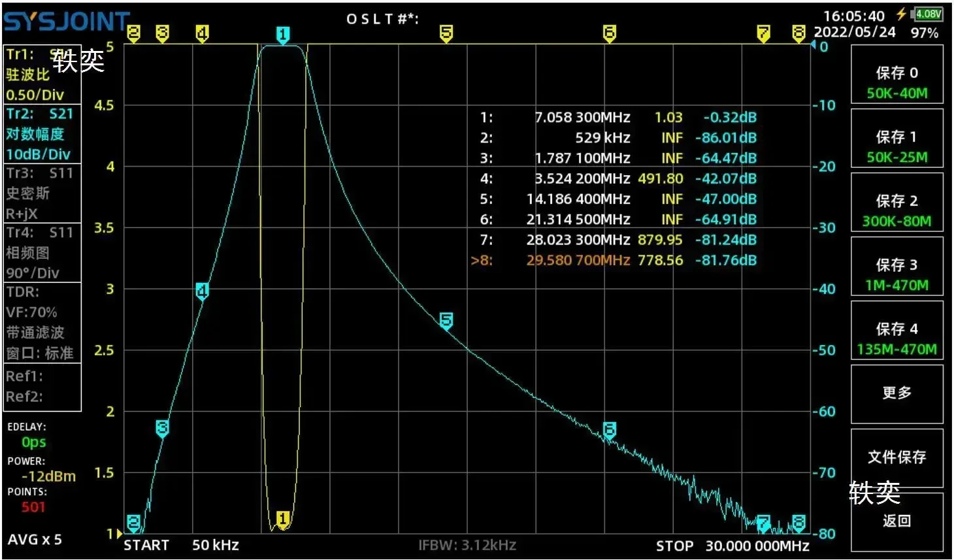Select 保存 3 1M-470M slot
Viewport: 954px width, 560px height.
click(x=896, y=266)
